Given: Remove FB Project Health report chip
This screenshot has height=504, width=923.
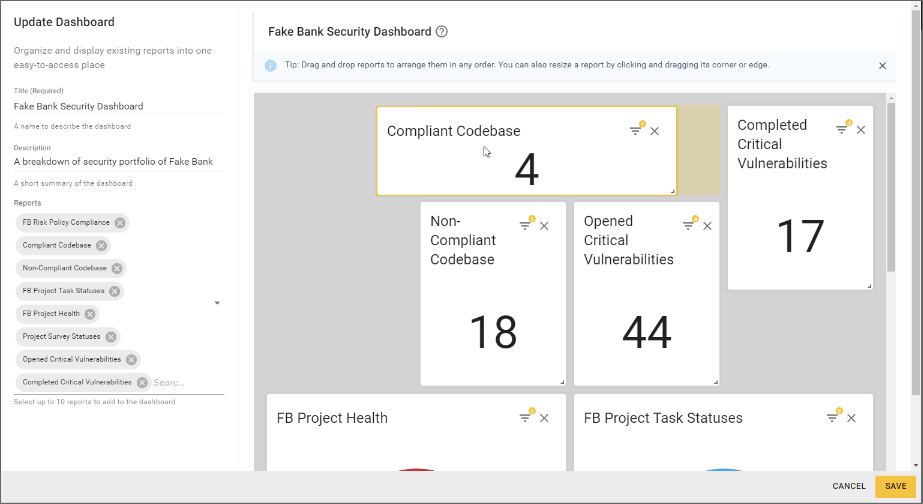Looking at the screenshot, I should point(90,314).
